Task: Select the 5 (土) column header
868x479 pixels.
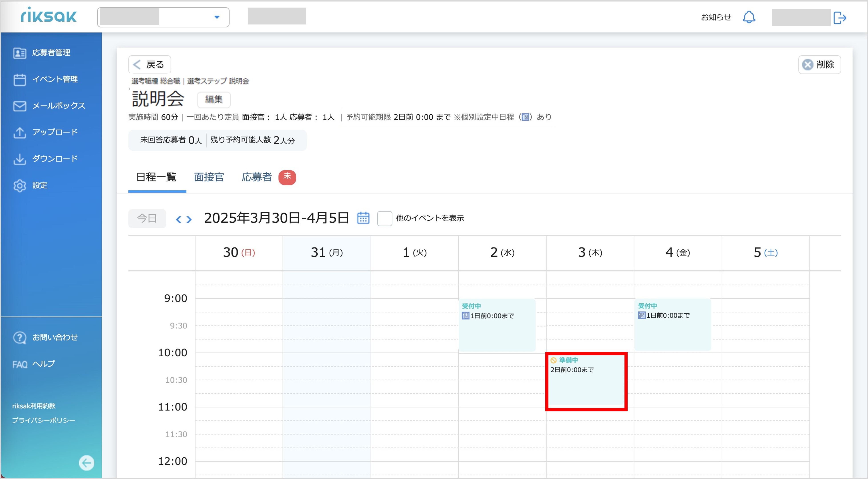Action: coord(765,252)
